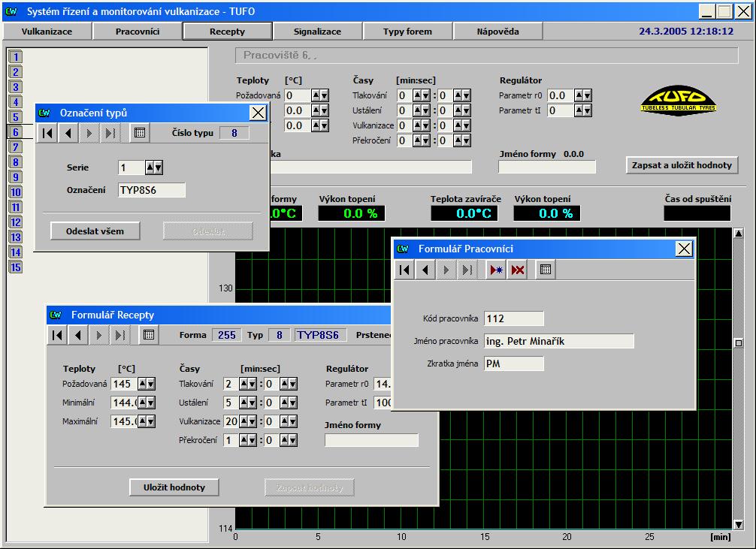Select workstation number 10 in the sidebar
Image resolution: width=756 pixels, height=549 pixels.
(x=16, y=192)
